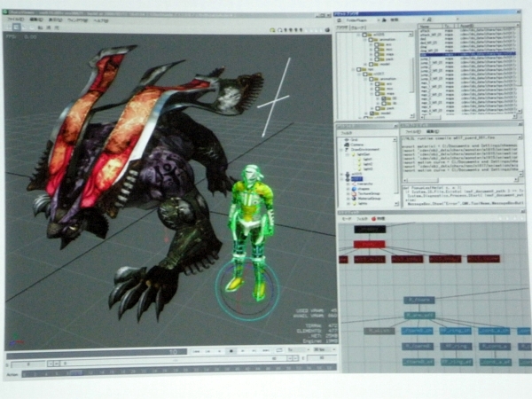The image size is (532, 399).
Task: Open the File menu in script editor panel
Action: (412, 131)
